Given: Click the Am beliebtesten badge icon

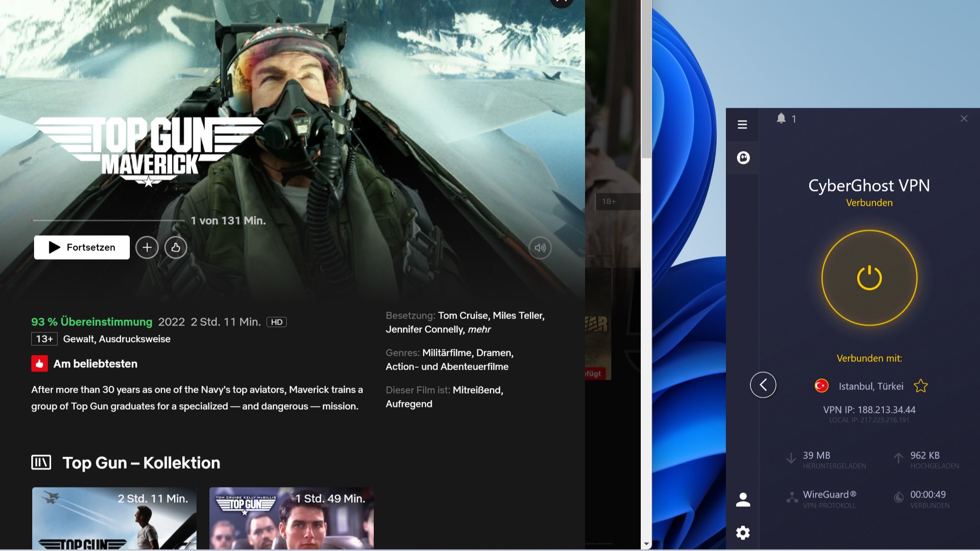Looking at the screenshot, I should [x=40, y=364].
